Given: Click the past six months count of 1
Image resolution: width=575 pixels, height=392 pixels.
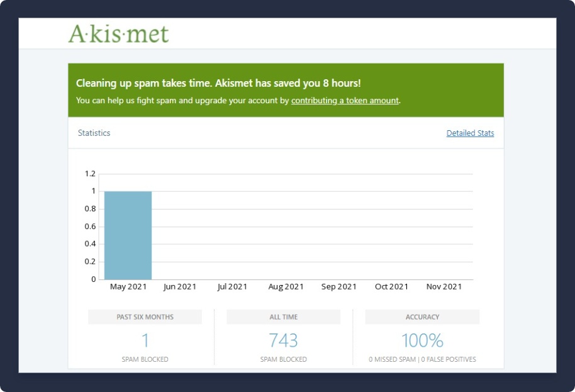Looking at the screenshot, I should point(145,340).
